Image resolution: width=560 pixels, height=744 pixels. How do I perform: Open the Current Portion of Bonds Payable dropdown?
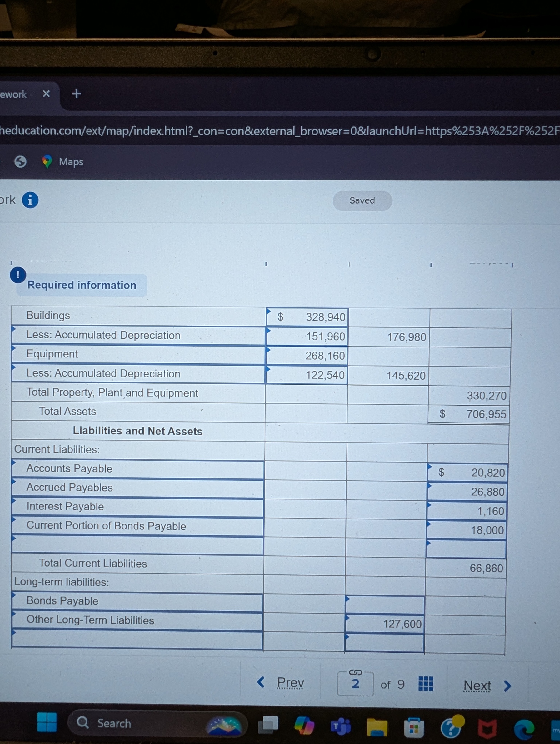(x=138, y=526)
